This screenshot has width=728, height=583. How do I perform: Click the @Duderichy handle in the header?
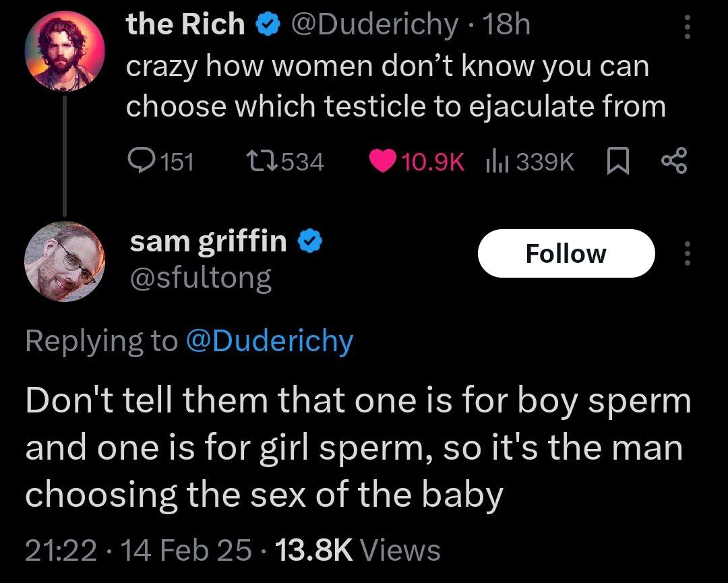click(x=375, y=25)
